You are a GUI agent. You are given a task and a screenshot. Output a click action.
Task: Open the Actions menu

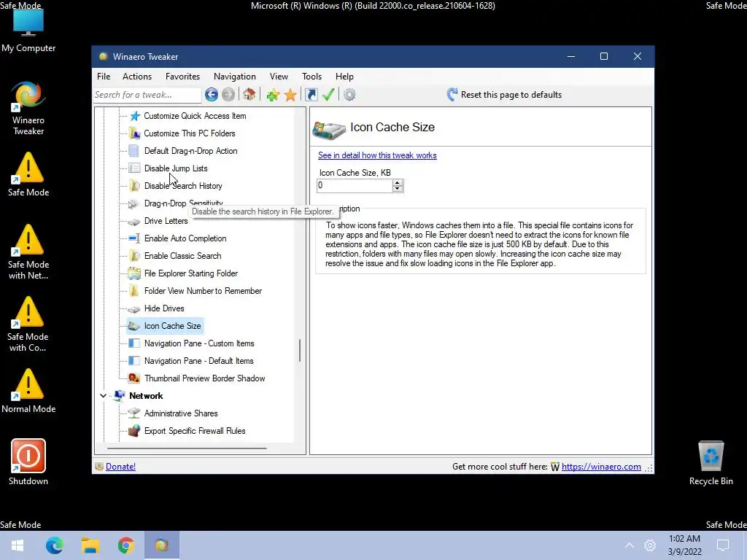pos(136,76)
